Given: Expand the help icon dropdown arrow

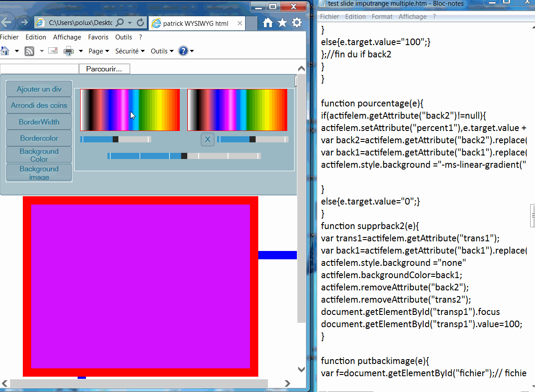Looking at the screenshot, I should coord(192,51).
